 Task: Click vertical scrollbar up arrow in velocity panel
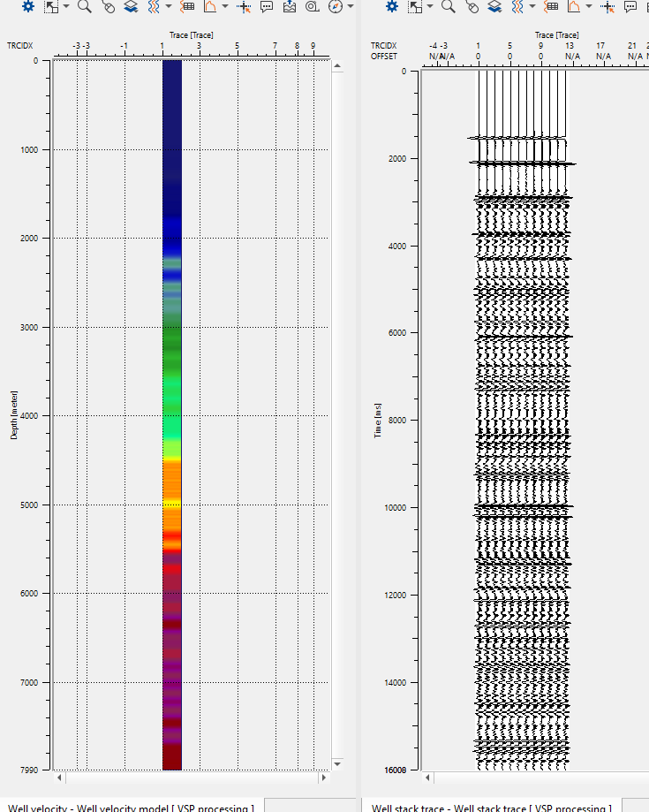(x=337, y=65)
